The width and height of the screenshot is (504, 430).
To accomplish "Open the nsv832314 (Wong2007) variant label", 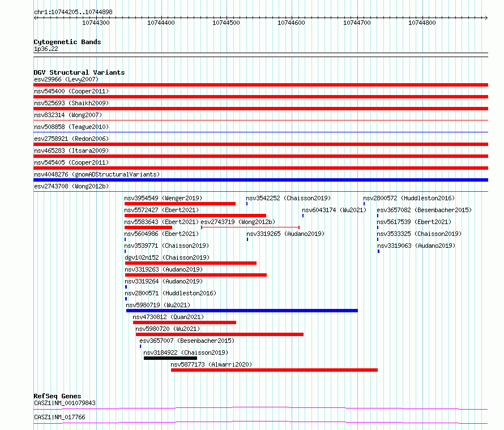I will click(68, 115).
